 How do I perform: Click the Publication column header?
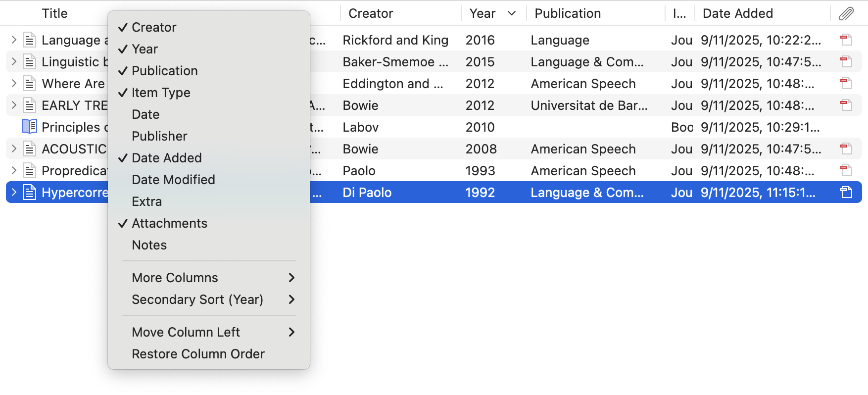click(568, 14)
